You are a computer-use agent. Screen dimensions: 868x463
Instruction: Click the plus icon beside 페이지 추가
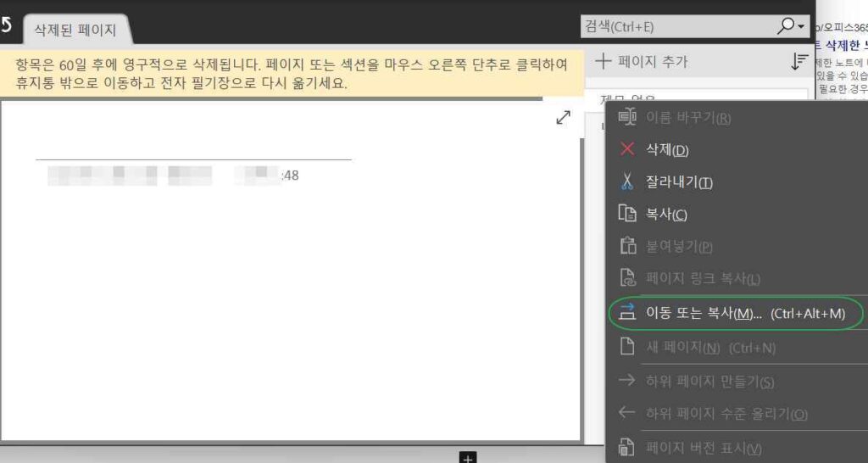tap(603, 61)
